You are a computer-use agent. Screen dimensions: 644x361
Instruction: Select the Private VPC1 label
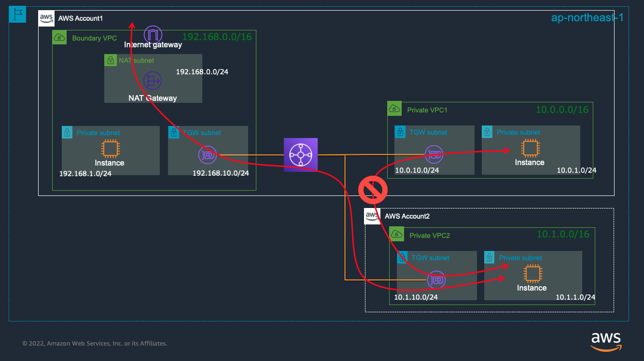[427, 110]
